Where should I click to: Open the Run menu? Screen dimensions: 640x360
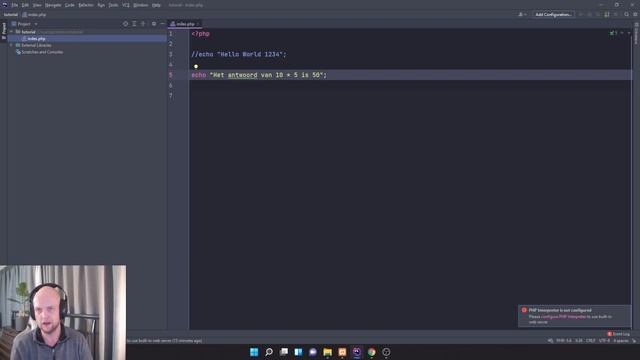point(101,5)
